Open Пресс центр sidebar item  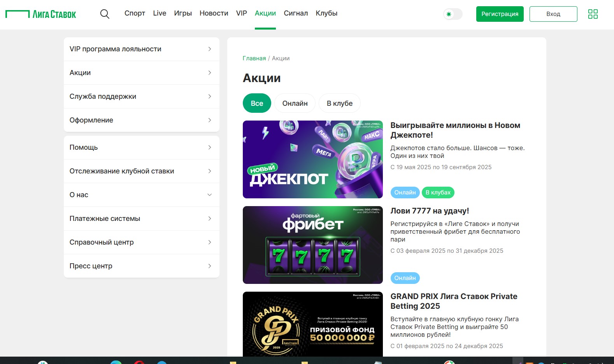142,266
